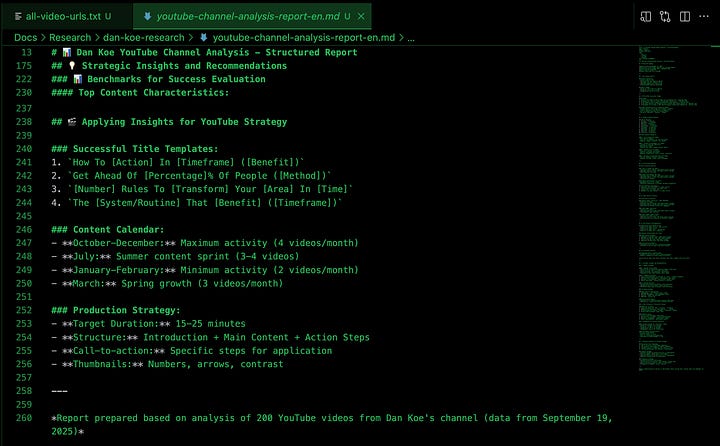The width and height of the screenshot is (720, 446).
Task: Click the 'Structure: Introduction + Main Content' line
Action: click(210, 337)
